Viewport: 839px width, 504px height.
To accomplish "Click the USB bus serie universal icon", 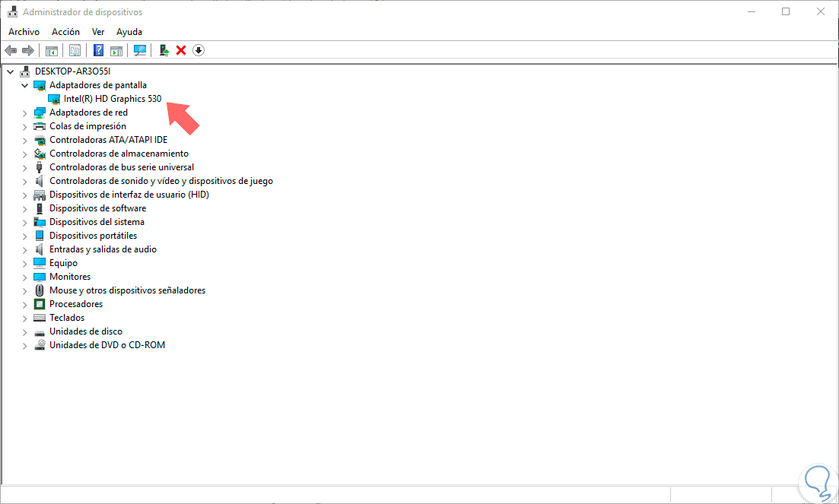I will coord(39,167).
